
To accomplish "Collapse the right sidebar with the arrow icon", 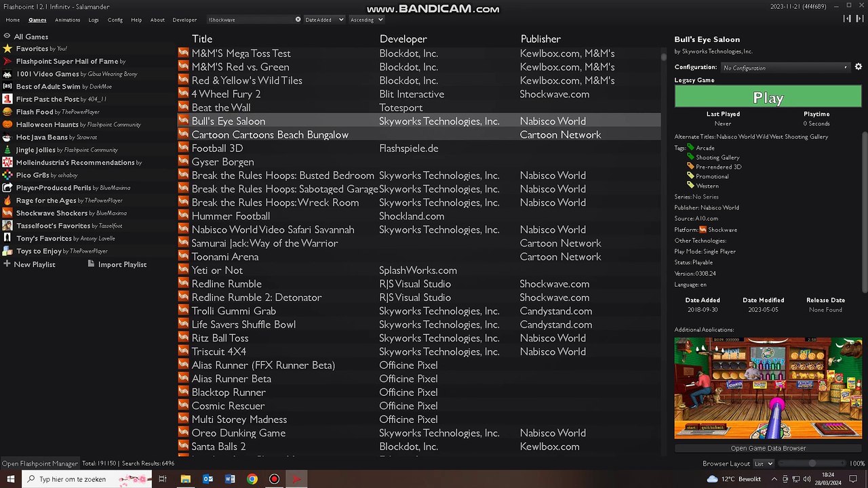I will point(860,19).
